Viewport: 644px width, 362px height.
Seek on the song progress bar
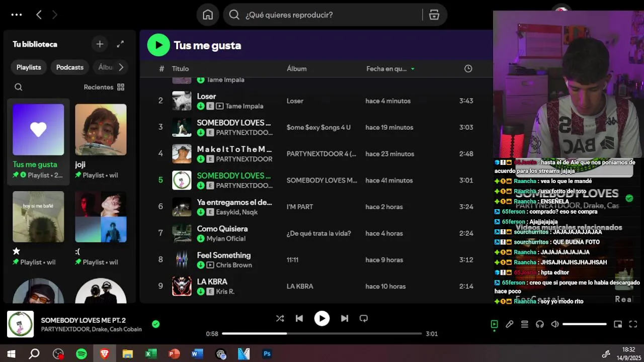[321, 333]
